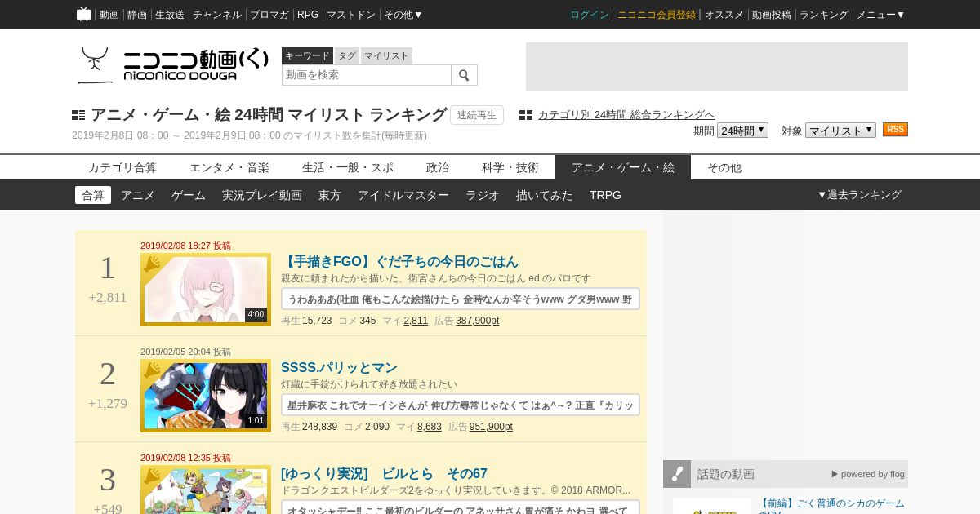This screenshot has width=980, height=514.
Task: Click the 動画を検索 search field
Action: (367, 75)
